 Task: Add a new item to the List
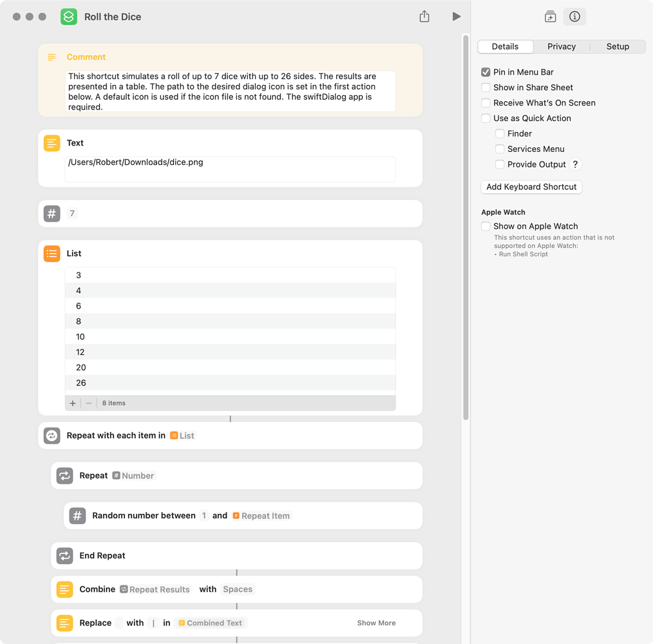click(x=72, y=402)
